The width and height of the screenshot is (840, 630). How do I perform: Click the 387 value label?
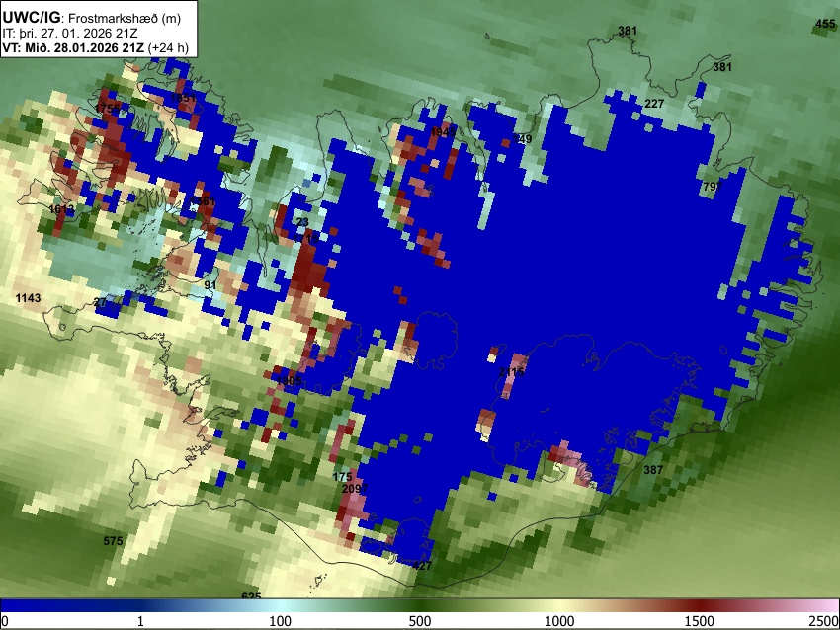coord(653,469)
